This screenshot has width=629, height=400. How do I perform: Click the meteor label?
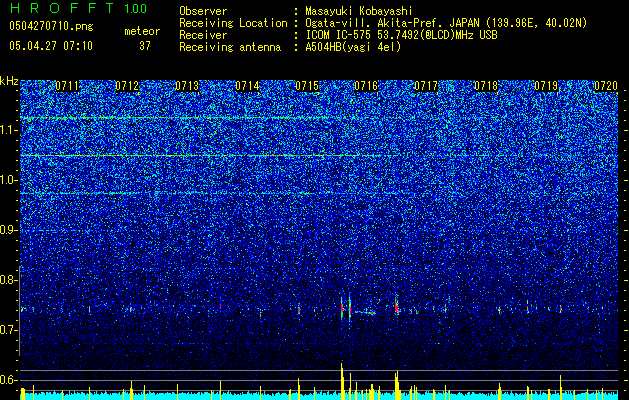(142, 31)
